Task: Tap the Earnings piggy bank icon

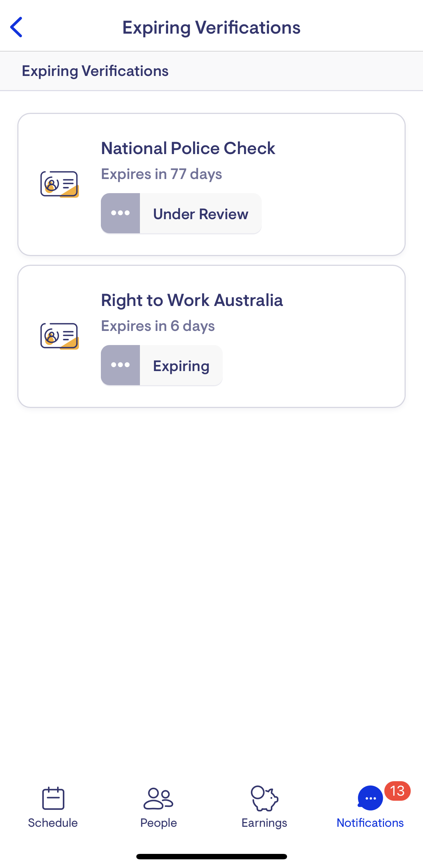Action: [x=264, y=798]
